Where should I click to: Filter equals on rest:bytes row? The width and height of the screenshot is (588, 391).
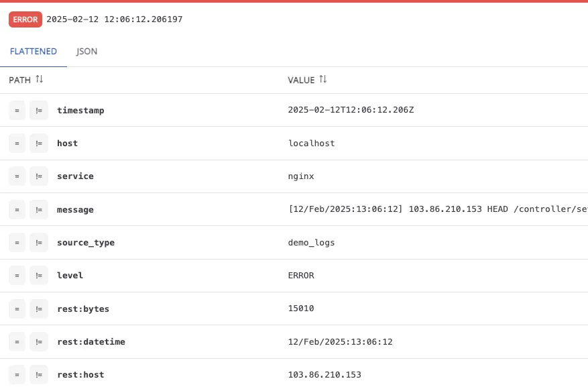17,309
